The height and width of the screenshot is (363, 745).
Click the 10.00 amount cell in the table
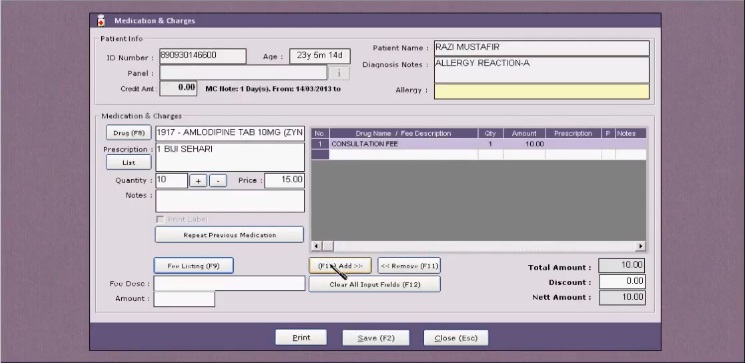(524, 144)
